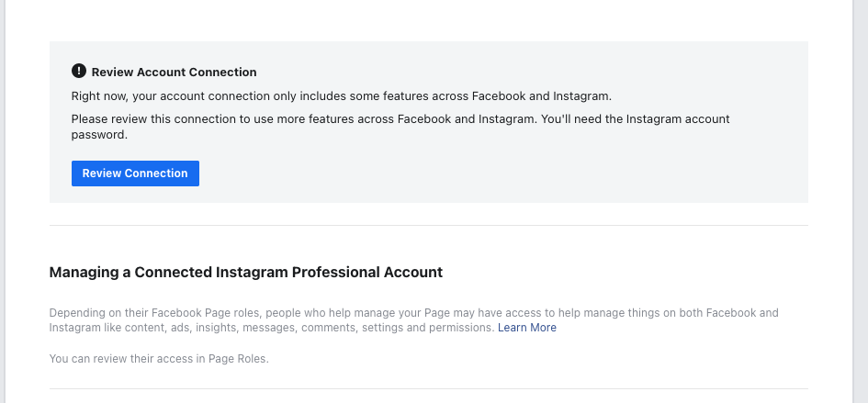The image size is (868, 403).
Task: Click the word 'password' in the notice box
Action: [99, 134]
